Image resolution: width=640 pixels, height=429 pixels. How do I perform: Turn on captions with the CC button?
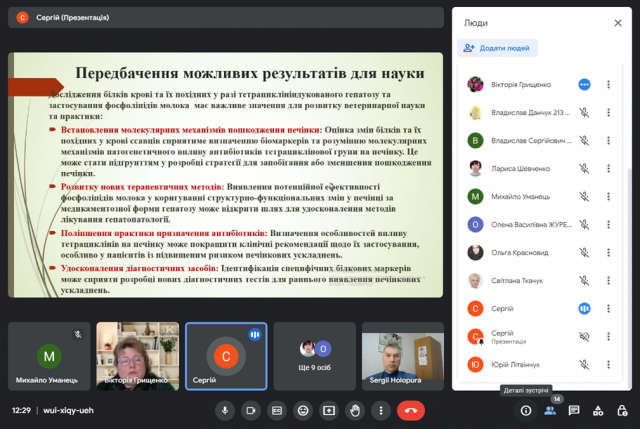[x=277, y=411]
